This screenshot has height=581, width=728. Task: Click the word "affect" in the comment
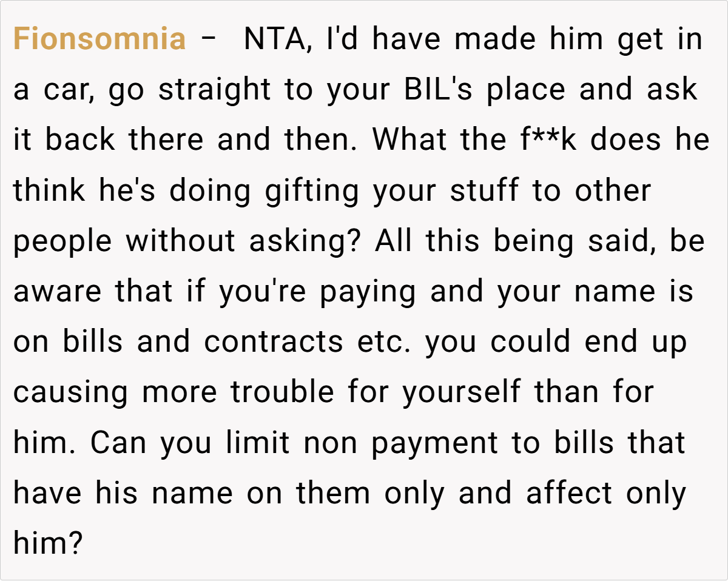point(569,493)
